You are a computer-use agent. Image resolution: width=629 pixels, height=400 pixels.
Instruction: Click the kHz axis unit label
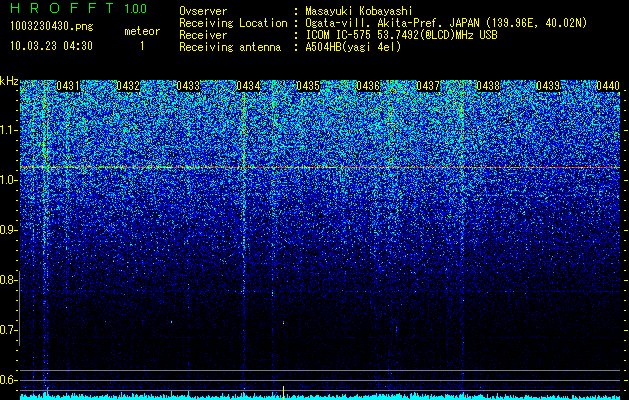tap(9, 81)
